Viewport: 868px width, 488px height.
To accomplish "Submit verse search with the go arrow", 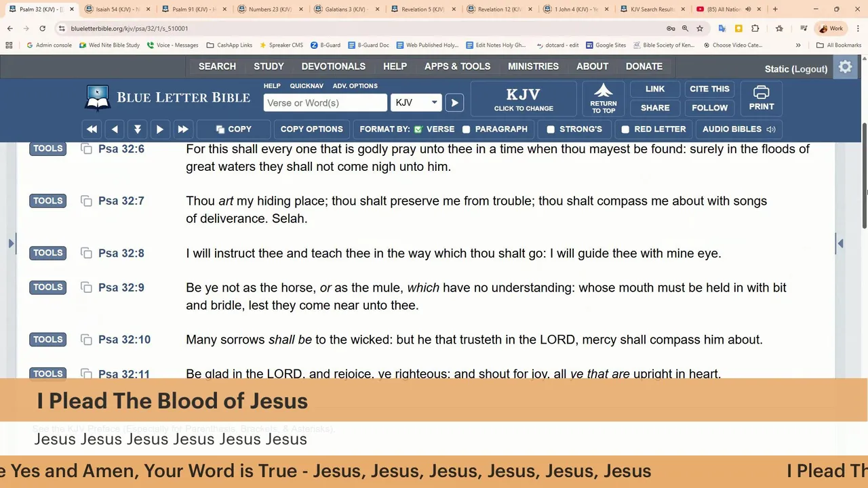I will pos(454,102).
